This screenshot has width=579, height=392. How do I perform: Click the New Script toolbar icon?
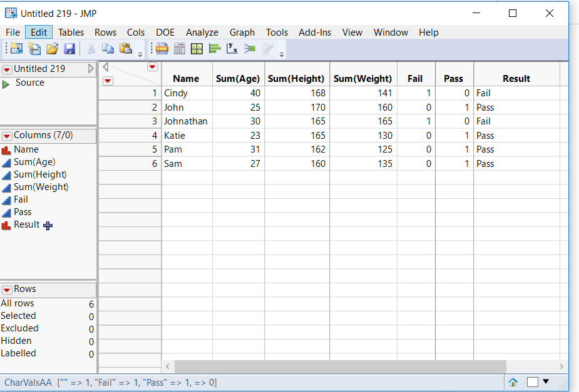[34, 49]
